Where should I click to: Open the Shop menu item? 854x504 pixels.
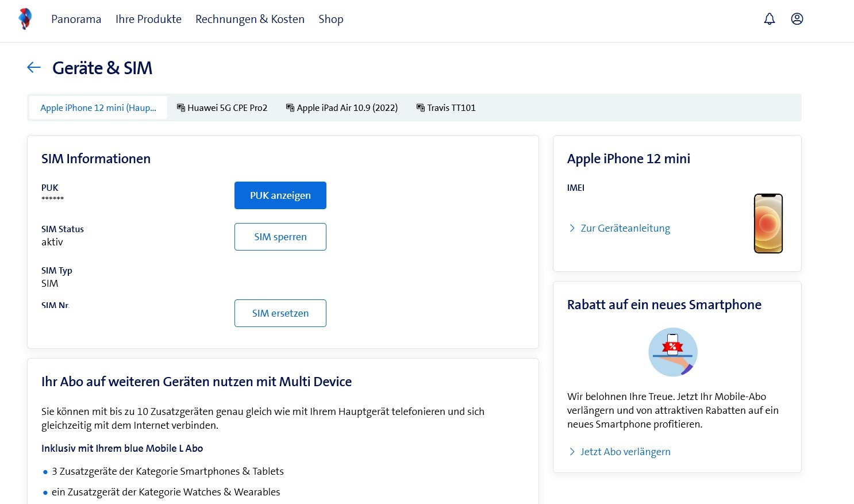[330, 19]
